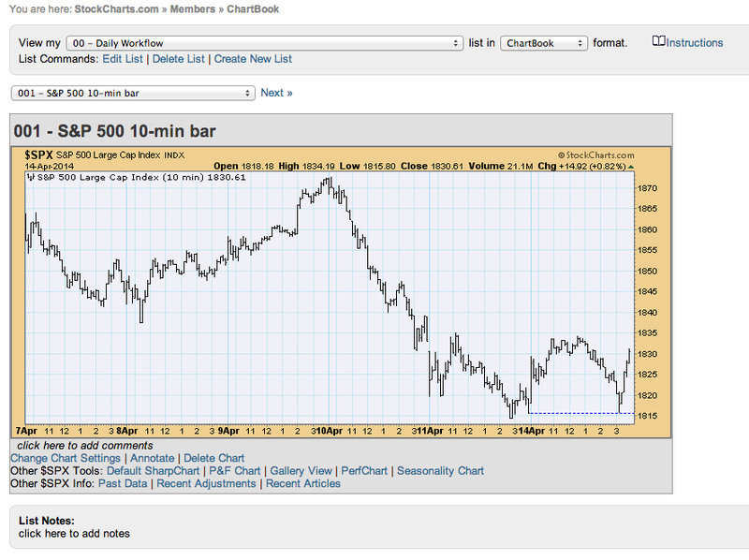
Task: Open Past Data link
Action: pos(123,483)
